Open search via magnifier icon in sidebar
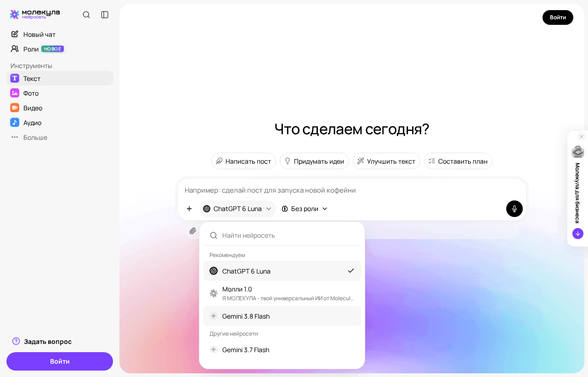588x377 pixels. (86, 15)
